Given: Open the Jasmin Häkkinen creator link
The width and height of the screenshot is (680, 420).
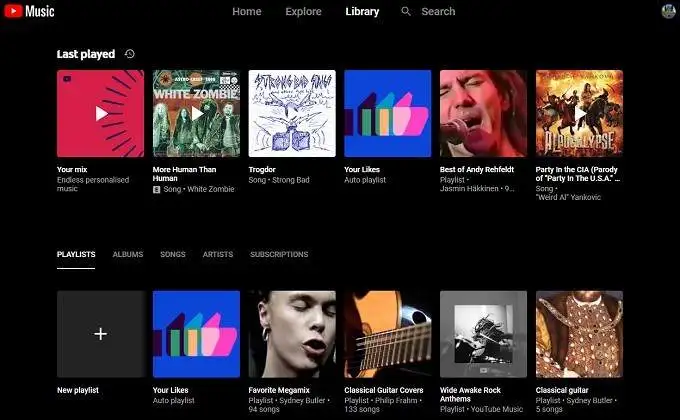Looking at the screenshot, I should (x=469, y=189).
